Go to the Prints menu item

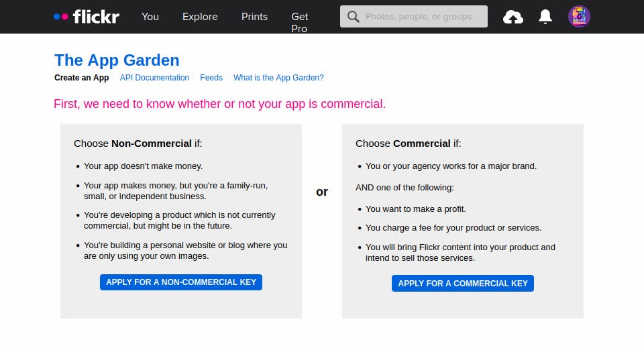pyautogui.click(x=254, y=17)
